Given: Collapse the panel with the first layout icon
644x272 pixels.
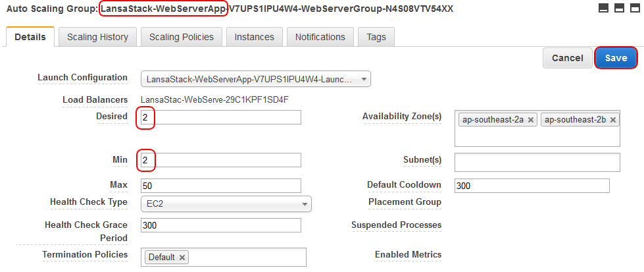Looking at the screenshot, I should [x=603, y=8].
